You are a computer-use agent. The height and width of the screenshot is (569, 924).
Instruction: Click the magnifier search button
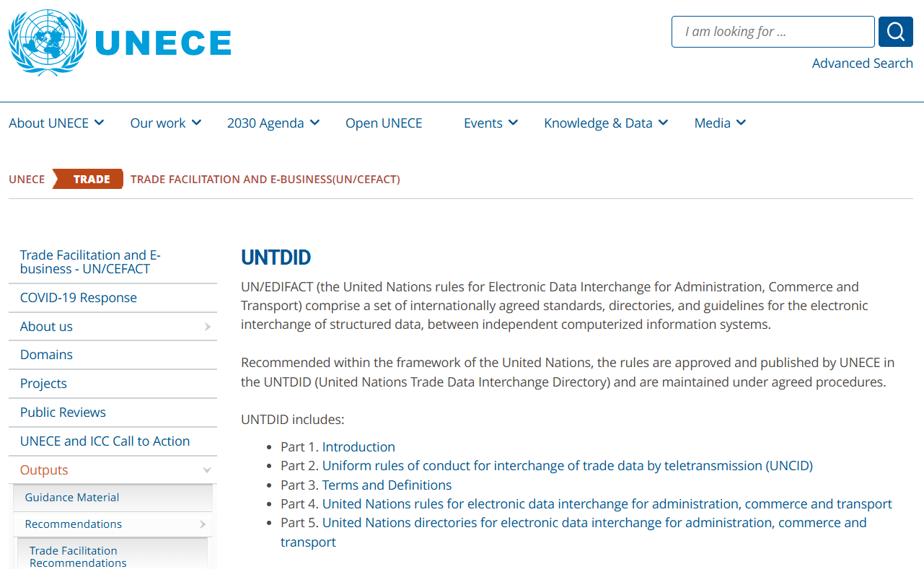[896, 32]
